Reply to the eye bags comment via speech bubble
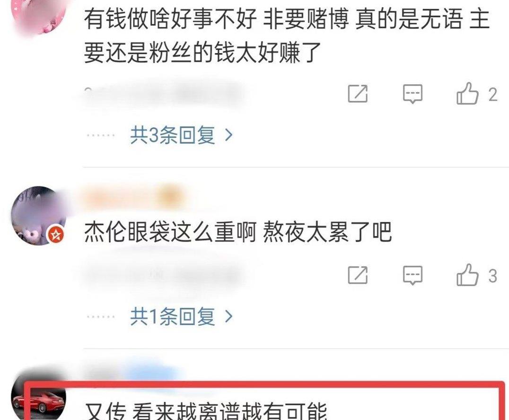The image size is (509, 420). click(x=412, y=275)
